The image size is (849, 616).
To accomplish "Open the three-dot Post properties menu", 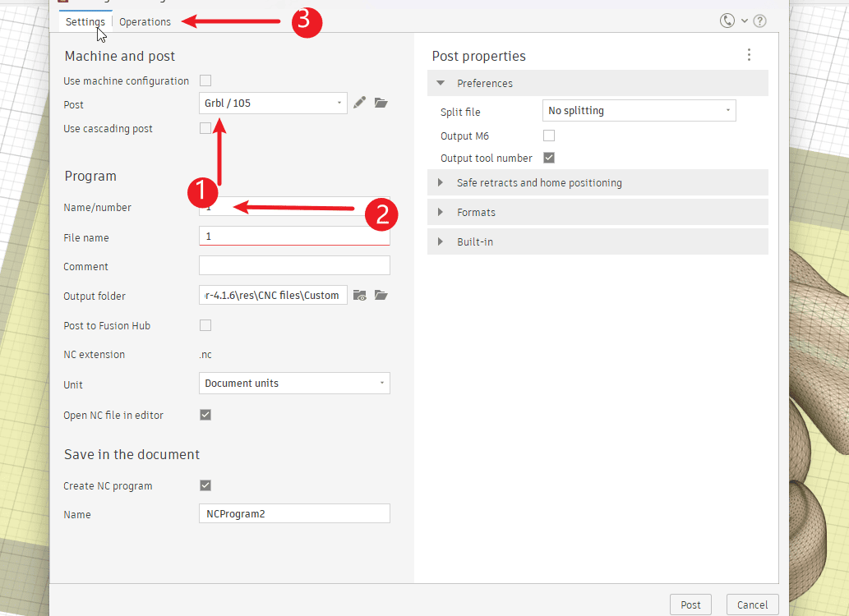I will tap(749, 55).
